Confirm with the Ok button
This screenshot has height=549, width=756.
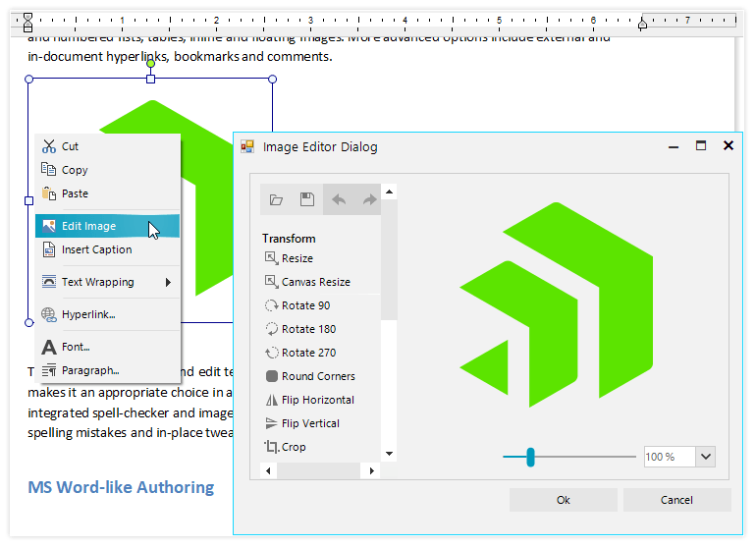pos(564,500)
